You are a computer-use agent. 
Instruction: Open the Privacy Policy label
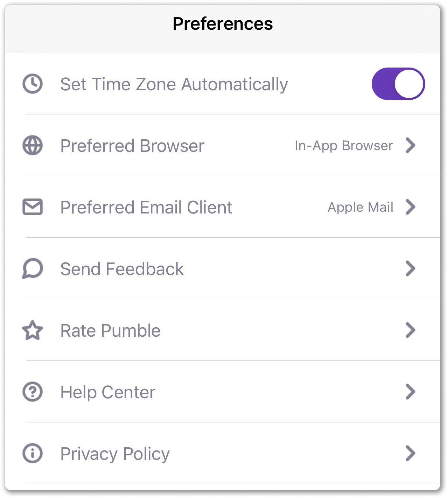[115, 454]
